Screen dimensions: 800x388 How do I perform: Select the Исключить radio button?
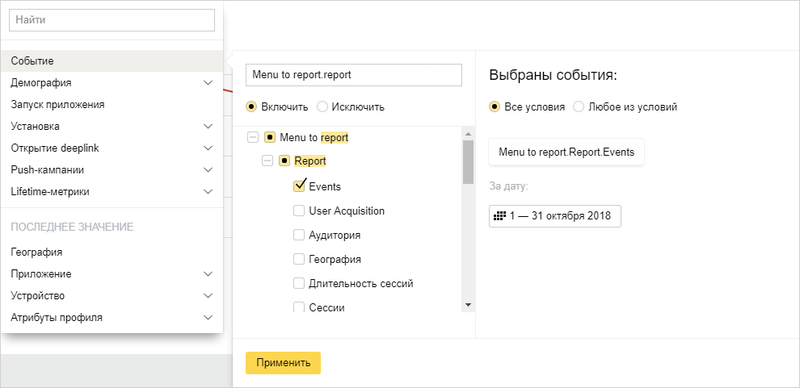point(322,107)
